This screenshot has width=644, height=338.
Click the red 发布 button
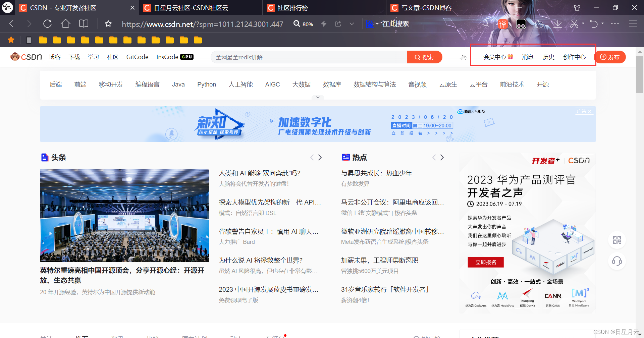coord(610,57)
